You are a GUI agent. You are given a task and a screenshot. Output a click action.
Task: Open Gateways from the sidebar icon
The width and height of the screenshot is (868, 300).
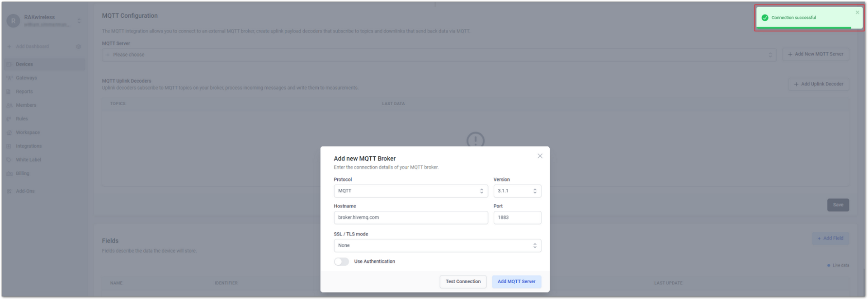pos(9,78)
